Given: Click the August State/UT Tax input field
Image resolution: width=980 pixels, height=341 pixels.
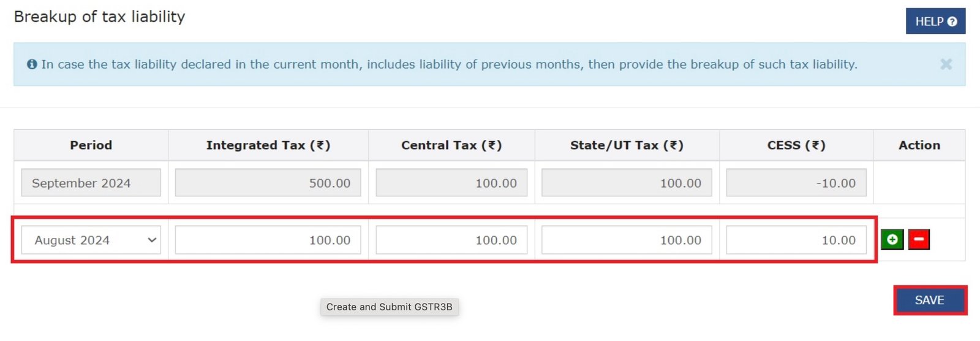Looking at the screenshot, I should 627,240.
